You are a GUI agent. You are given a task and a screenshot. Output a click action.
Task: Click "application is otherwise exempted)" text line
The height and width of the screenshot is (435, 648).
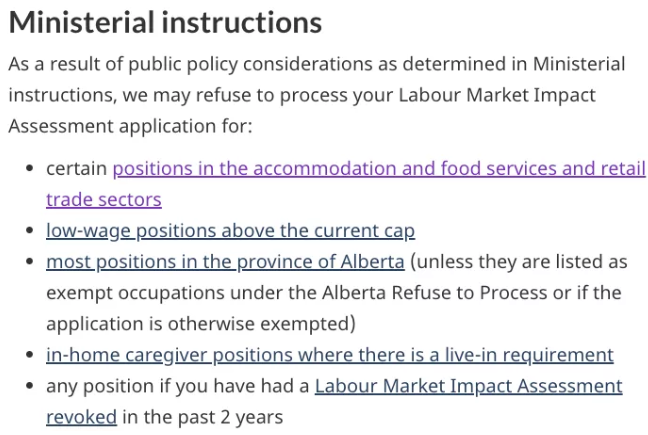point(200,324)
